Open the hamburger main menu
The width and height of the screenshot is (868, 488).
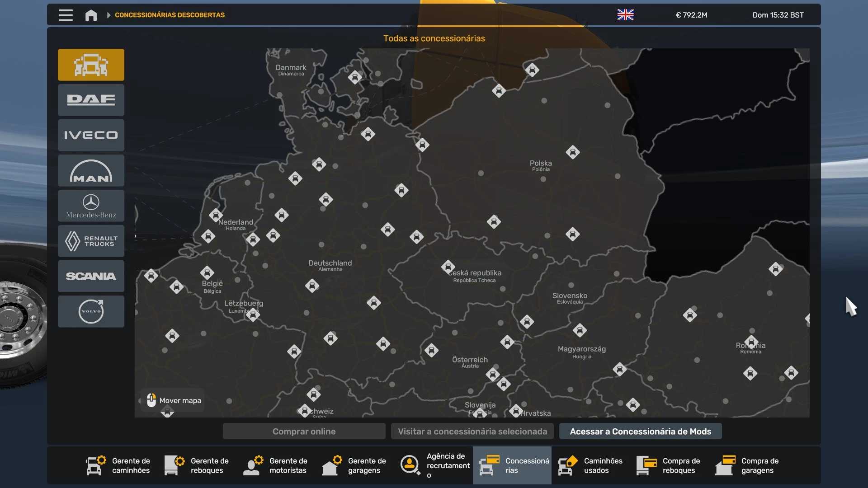point(66,15)
